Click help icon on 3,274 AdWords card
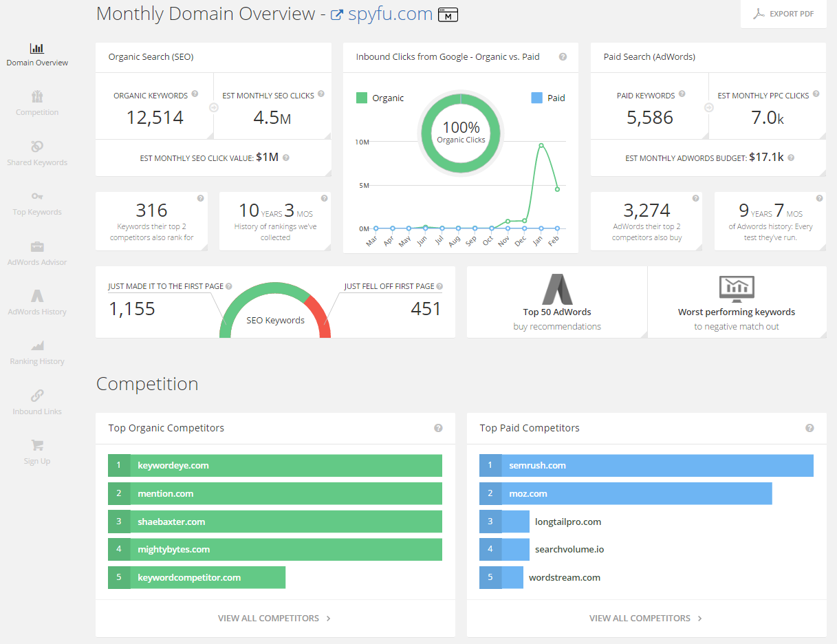The image size is (837, 644). tap(695, 198)
